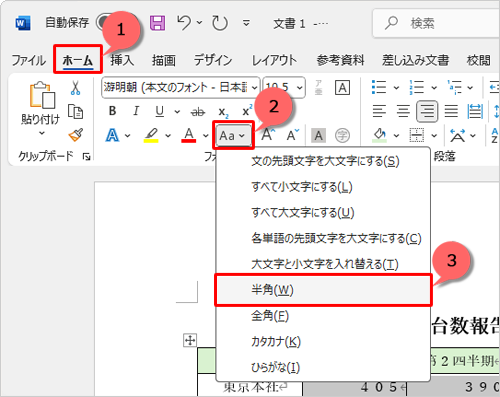Toggle subscript formatting
This screenshot has width=500, height=397.
coord(223,112)
